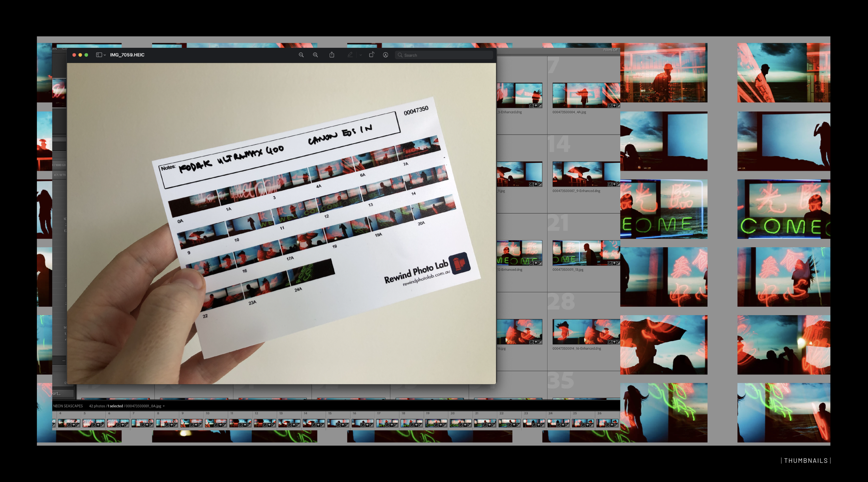868x482 pixels.
Task: Select filmstrip photo number 14
Action: [x=314, y=423]
